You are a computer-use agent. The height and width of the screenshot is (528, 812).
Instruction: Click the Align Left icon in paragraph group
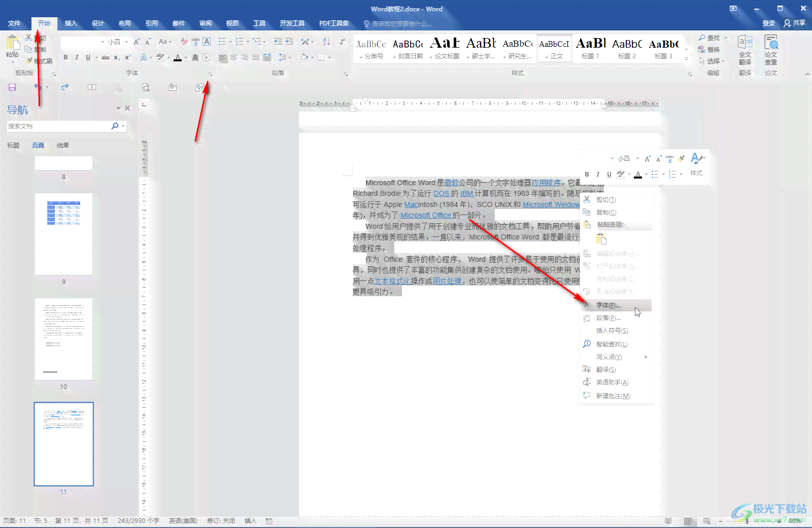[x=223, y=57]
